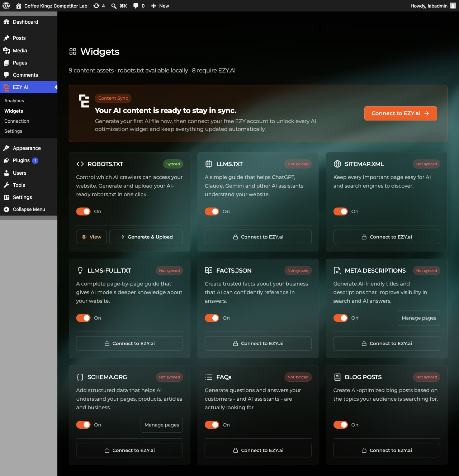Open the comments bubble icon in admin bar
The width and height of the screenshot is (459, 476).
click(x=136, y=6)
